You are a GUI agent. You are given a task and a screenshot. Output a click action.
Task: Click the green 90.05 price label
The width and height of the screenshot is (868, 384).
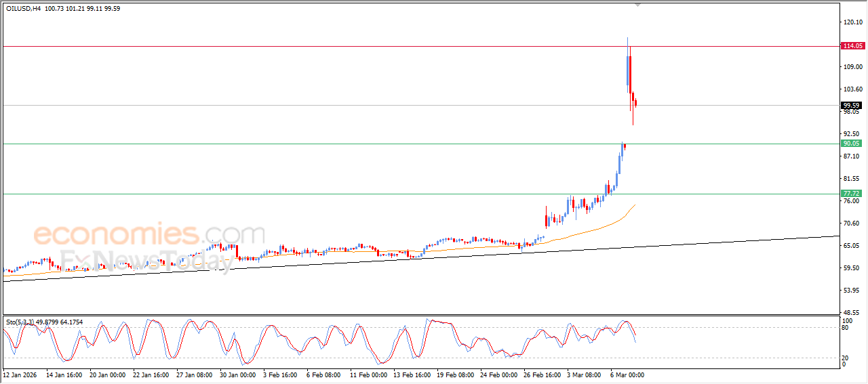click(852, 144)
